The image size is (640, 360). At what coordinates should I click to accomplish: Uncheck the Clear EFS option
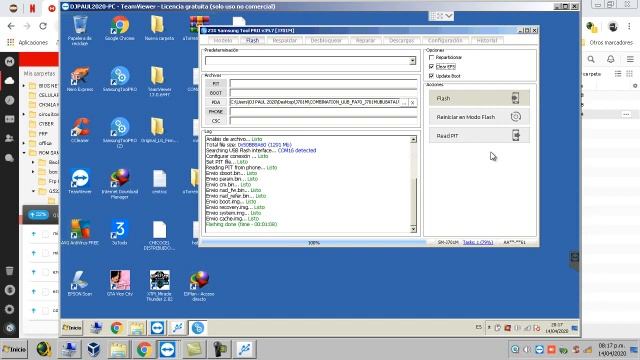click(431, 67)
